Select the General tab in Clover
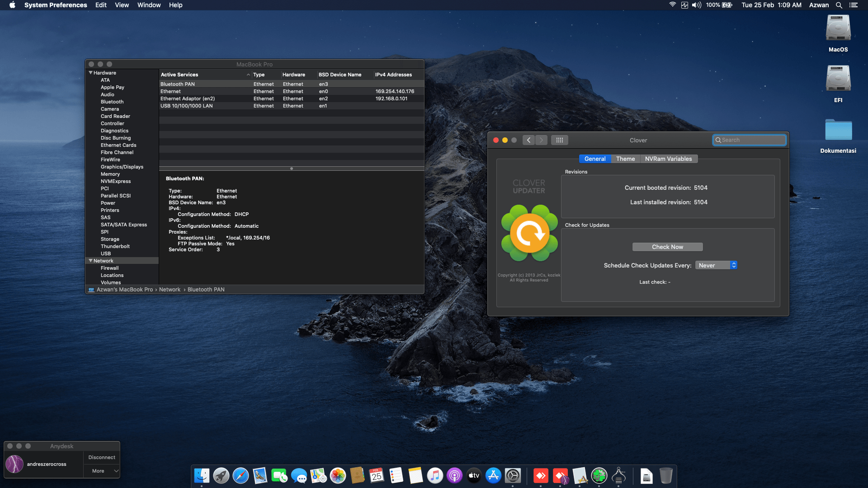This screenshot has width=868, height=488. (595, 159)
